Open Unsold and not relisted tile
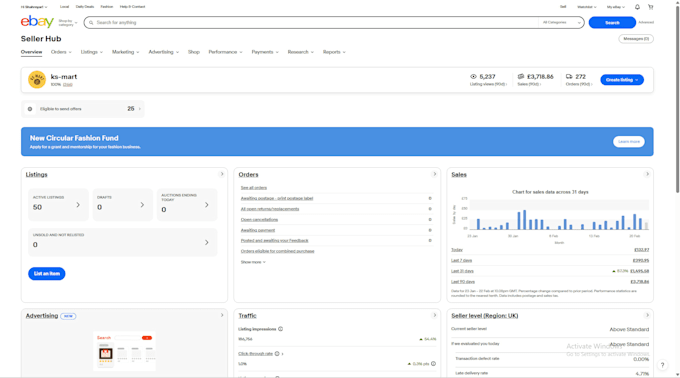 [x=123, y=242]
